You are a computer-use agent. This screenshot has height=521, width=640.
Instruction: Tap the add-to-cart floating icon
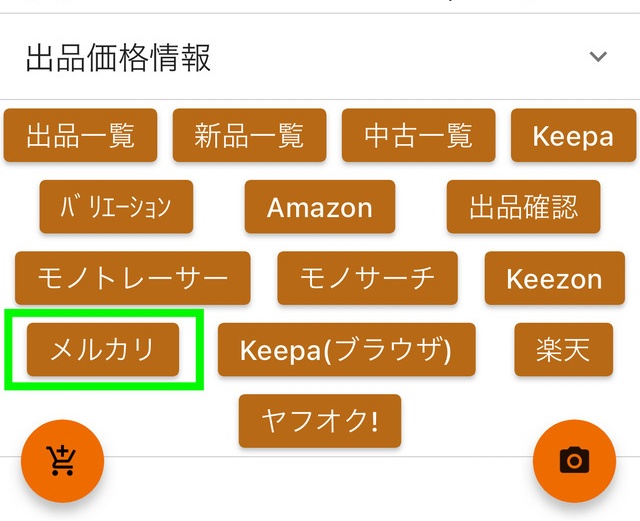pos(62,461)
